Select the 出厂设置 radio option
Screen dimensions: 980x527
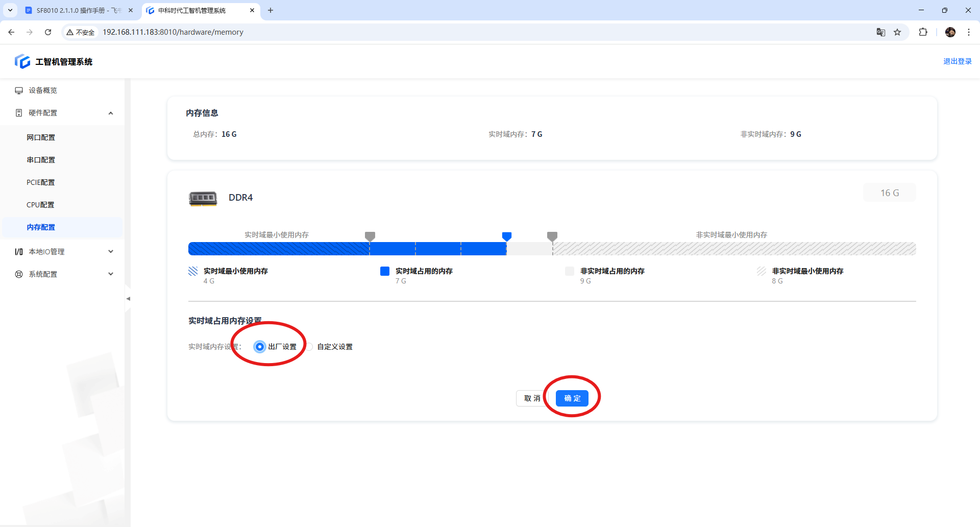coord(260,347)
